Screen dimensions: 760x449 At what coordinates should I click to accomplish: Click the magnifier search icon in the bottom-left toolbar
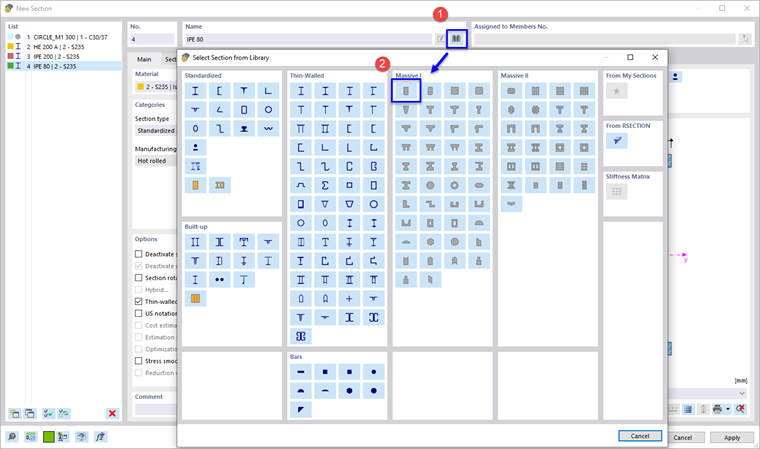coord(12,437)
